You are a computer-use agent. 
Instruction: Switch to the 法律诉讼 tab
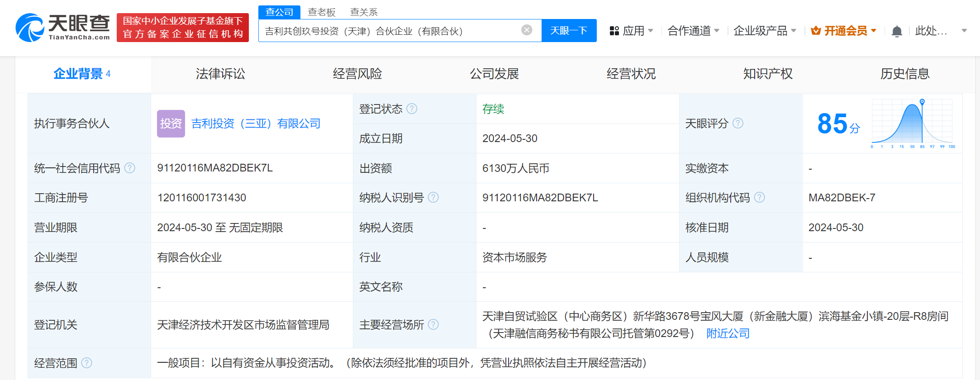pos(220,74)
